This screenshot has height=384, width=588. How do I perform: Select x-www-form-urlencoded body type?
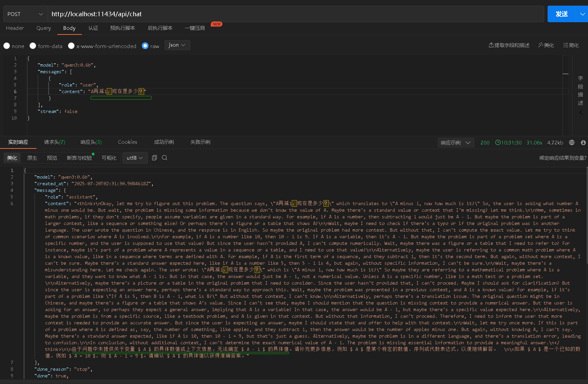click(x=71, y=46)
